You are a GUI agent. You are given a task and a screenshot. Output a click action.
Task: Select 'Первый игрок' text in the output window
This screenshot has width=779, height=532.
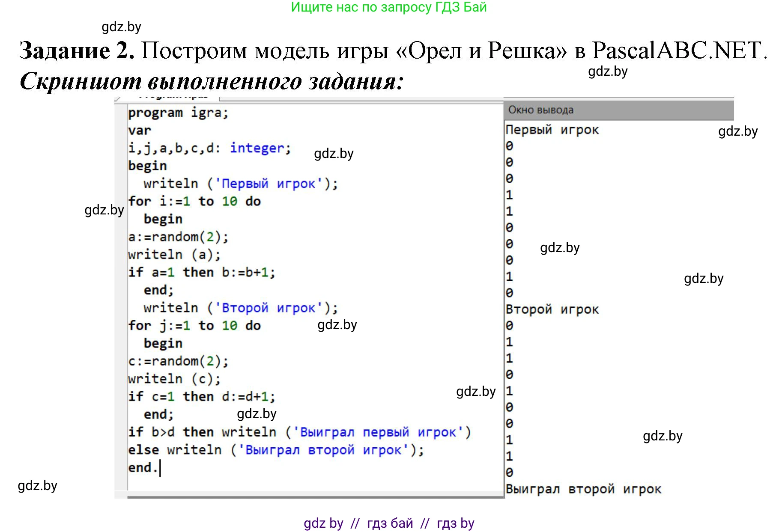coord(552,129)
